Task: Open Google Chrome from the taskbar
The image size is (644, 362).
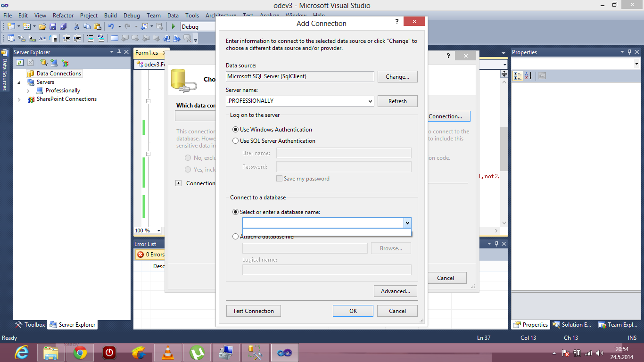Action: pyautogui.click(x=80, y=352)
